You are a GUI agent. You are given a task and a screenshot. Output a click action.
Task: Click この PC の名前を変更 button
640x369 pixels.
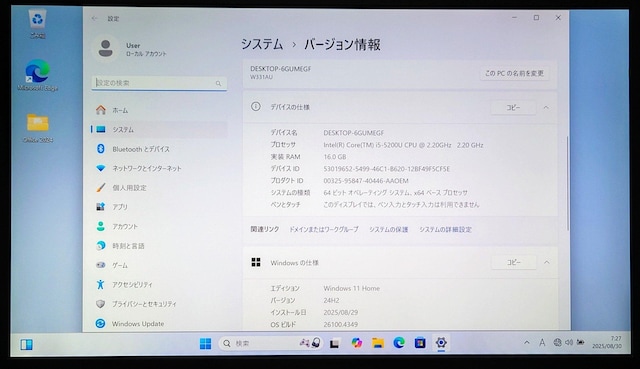point(514,73)
